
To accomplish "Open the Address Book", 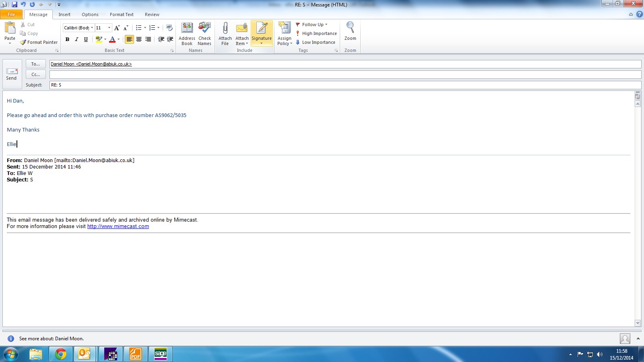I will 187,34.
